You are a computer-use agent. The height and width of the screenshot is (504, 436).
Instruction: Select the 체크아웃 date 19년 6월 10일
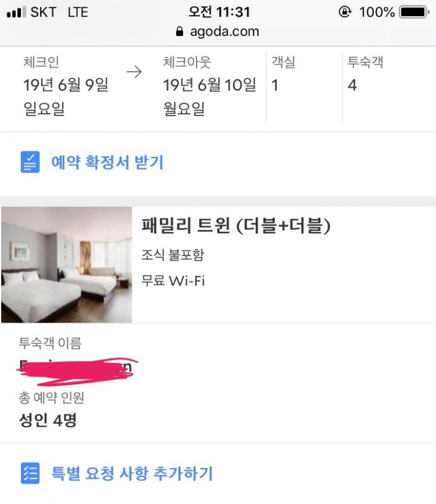pyautogui.click(x=210, y=85)
